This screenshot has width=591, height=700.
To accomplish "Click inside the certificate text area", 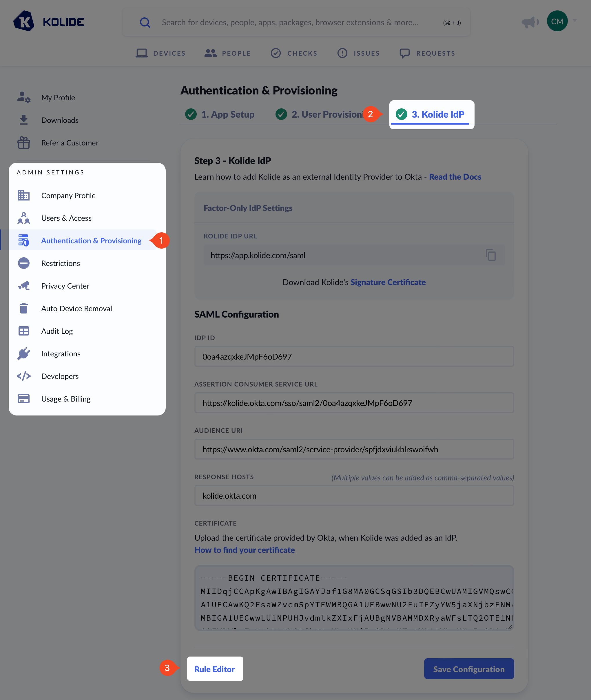I will click(x=354, y=598).
